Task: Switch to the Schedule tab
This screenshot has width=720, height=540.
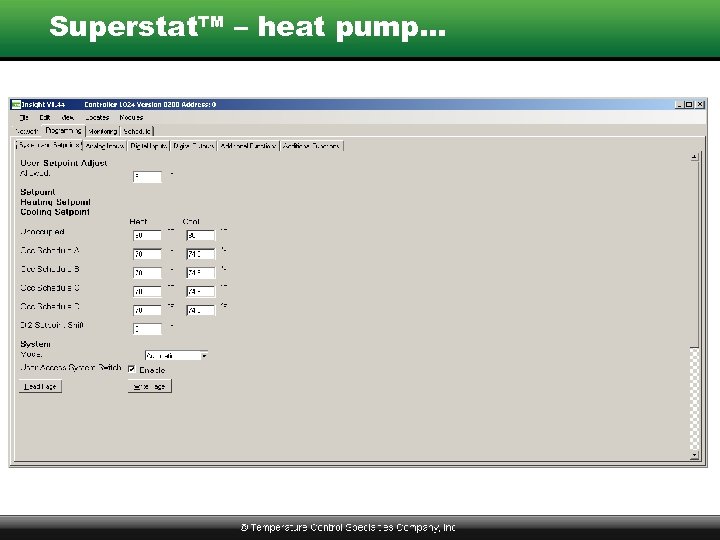Action: click(137, 131)
